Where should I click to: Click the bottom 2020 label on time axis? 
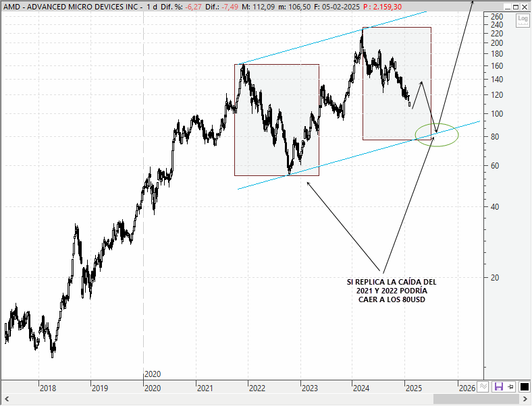[153, 388]
